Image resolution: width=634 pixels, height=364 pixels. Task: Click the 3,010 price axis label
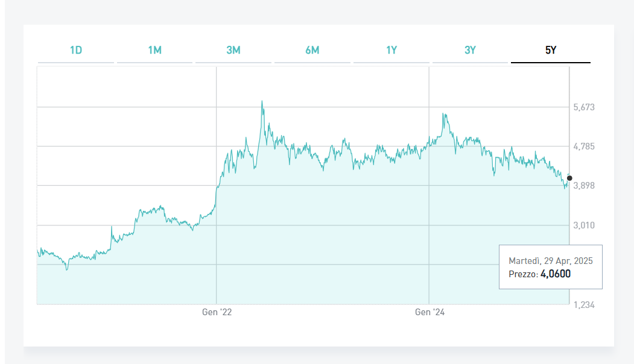[584, 225]
